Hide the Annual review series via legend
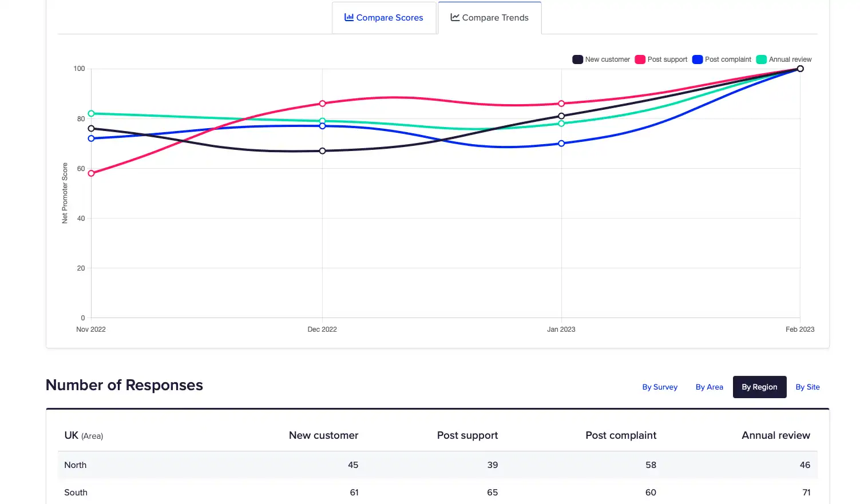The height and width of the screenshot is (504, 860). (761, 59)
